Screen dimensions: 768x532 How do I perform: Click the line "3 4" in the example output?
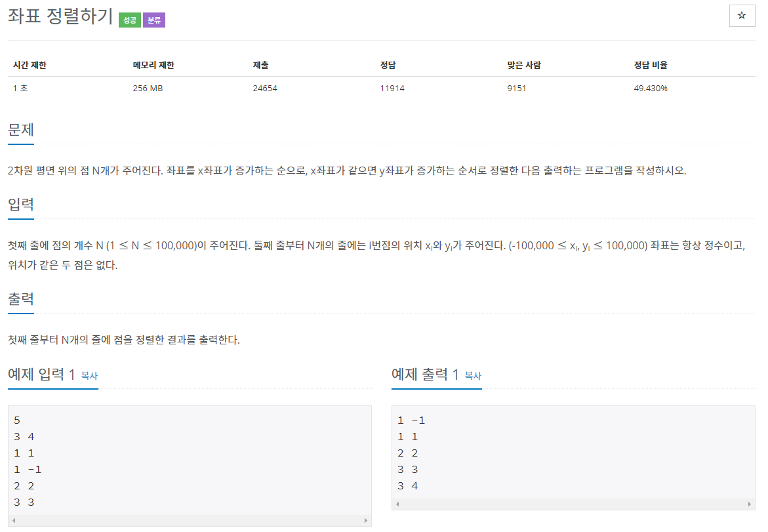click(408, 486)
